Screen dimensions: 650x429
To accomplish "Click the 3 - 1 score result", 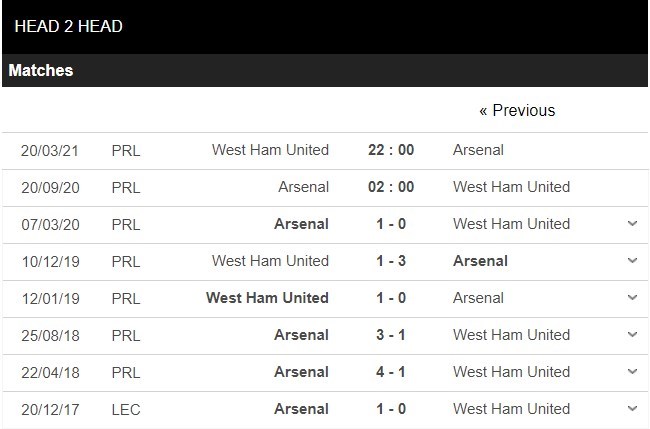I will pyautogui.click(x=390, y=335).
